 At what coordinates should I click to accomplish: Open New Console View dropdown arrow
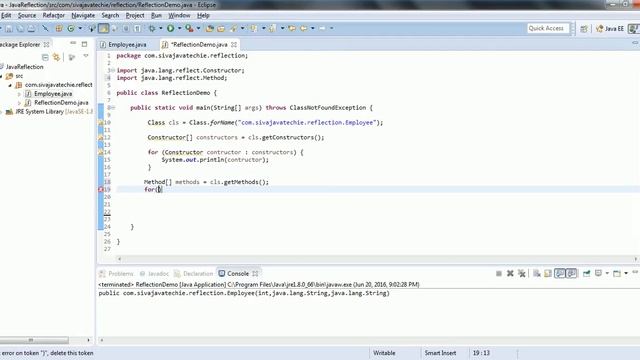tap(626, 273)
